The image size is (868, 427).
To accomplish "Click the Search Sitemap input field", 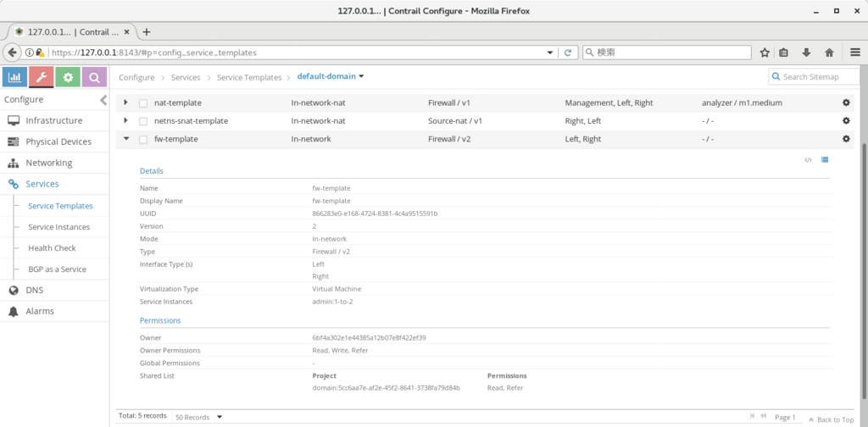I will 814,77.
